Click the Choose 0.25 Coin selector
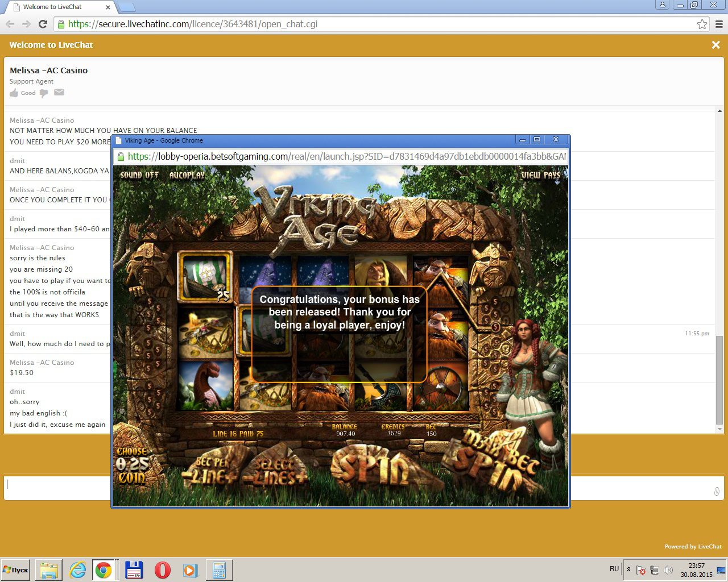The width and height of the screenshot is (728, 582). point(132,465)
